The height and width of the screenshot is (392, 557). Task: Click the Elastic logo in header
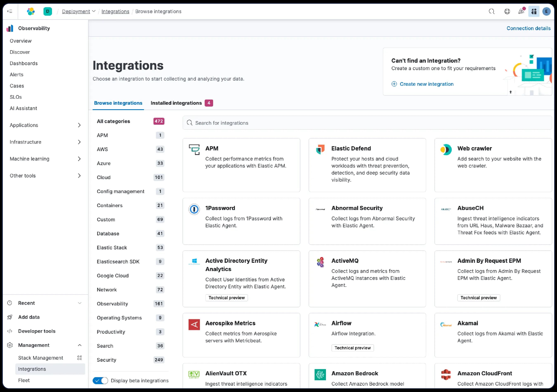(31, 11)
